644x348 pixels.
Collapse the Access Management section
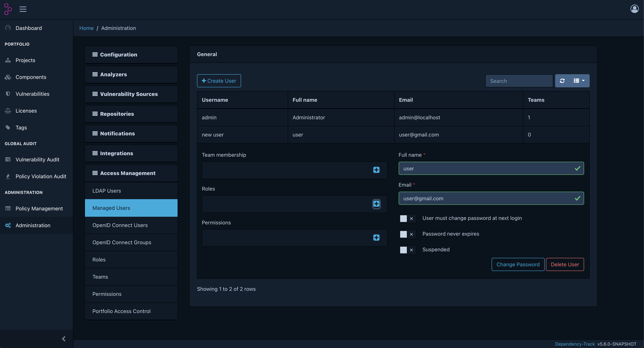(x=131, y=173)
